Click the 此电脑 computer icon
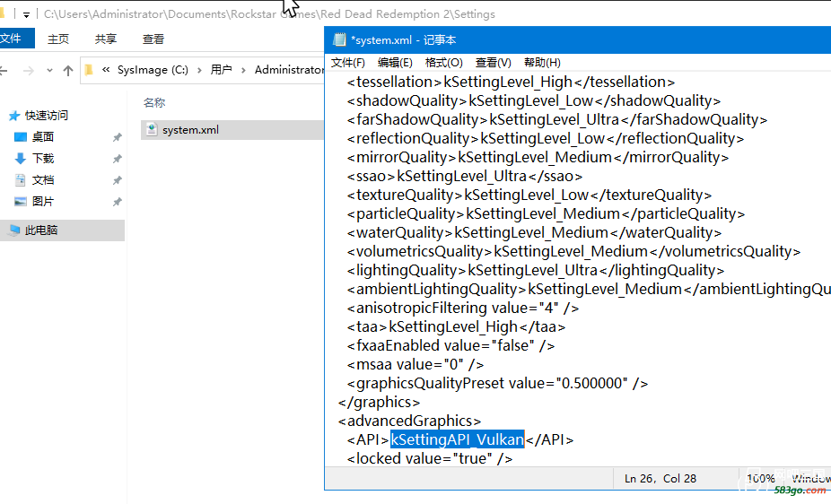This screenshot has height=504, width=831. pyautogui.click(x=15, y=230)
